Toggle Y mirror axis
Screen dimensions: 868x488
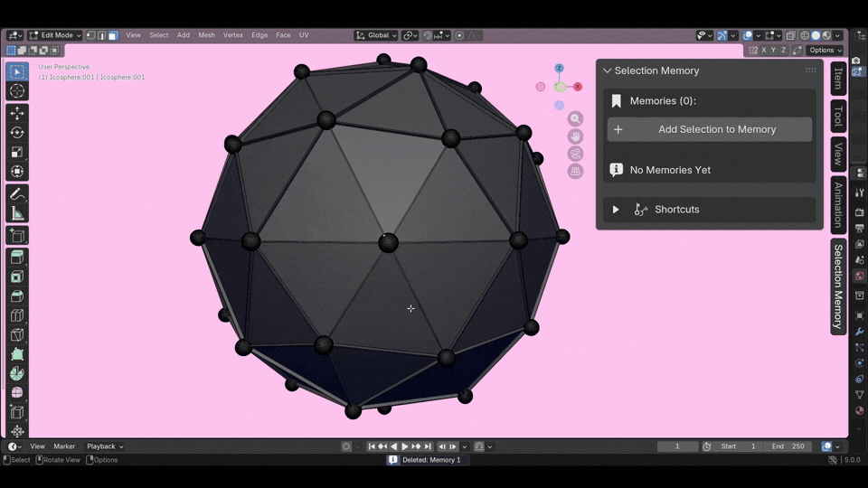773,50
